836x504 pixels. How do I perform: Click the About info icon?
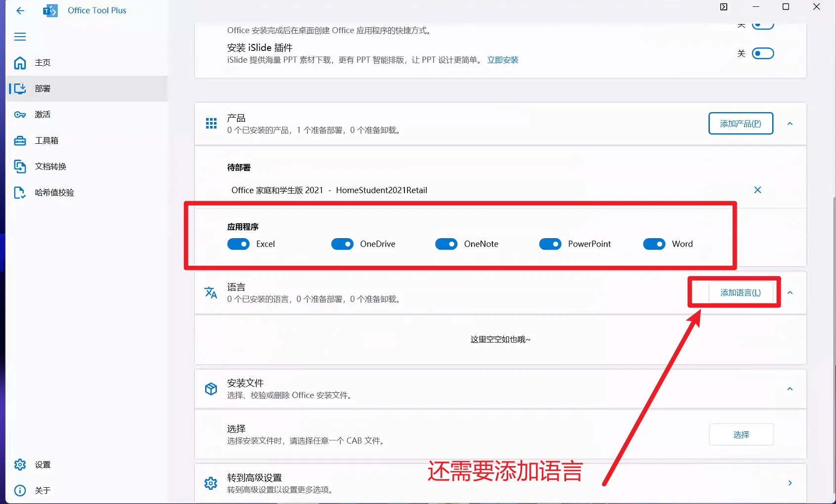point(20,490)
